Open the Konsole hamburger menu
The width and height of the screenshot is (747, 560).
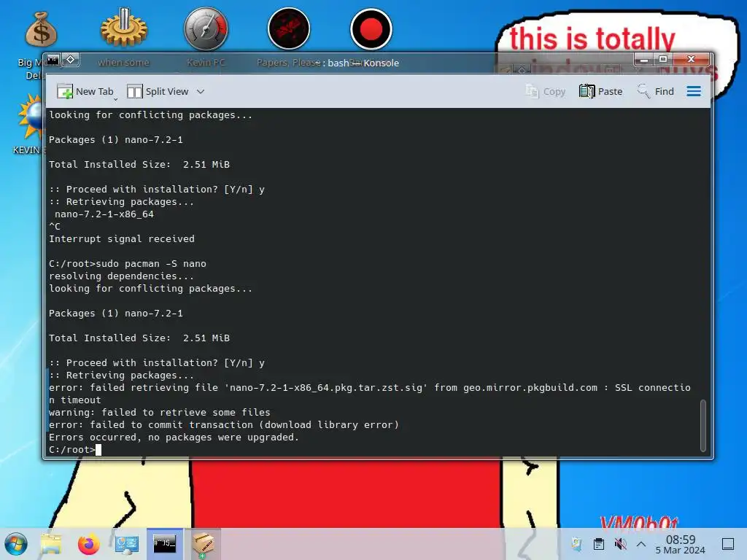[x=694, y=91]
